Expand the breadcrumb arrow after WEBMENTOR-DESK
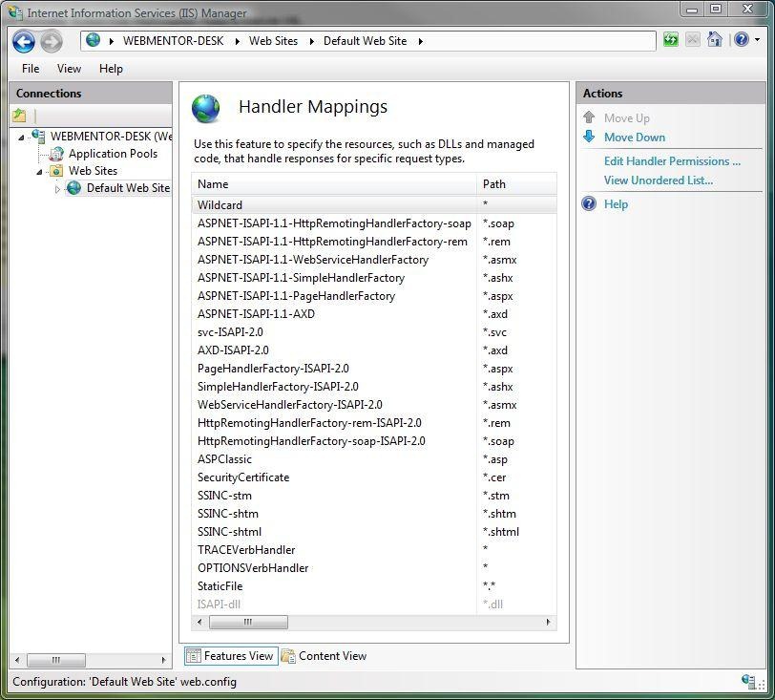This screenshot has height=700, width=775. click(x=238, y=42)
